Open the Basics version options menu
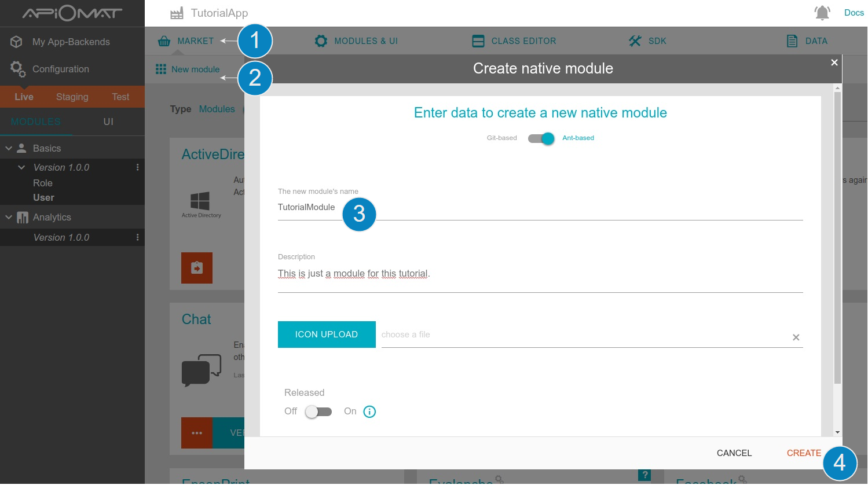The image size is (868, 485). [x=137, y=167]
